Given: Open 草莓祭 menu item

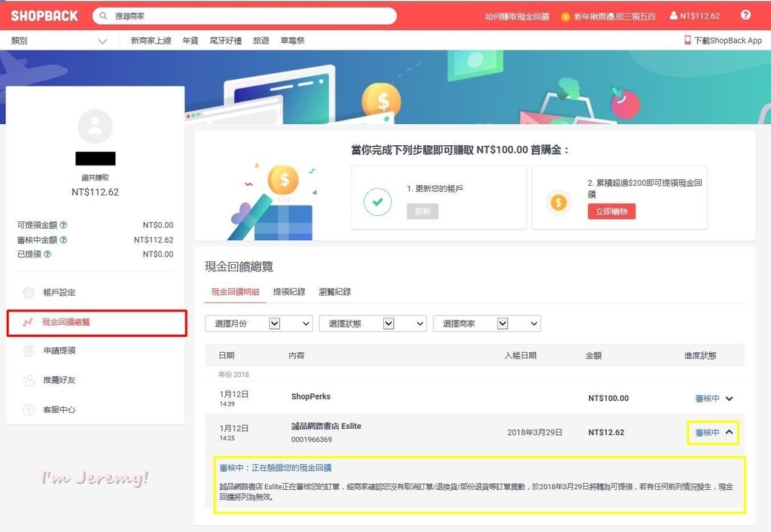Looking at the screenshot, I should 292,41.
